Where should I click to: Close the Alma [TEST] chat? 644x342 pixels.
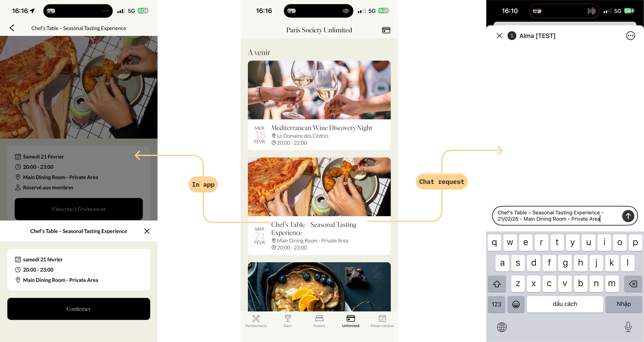point(499,36)
